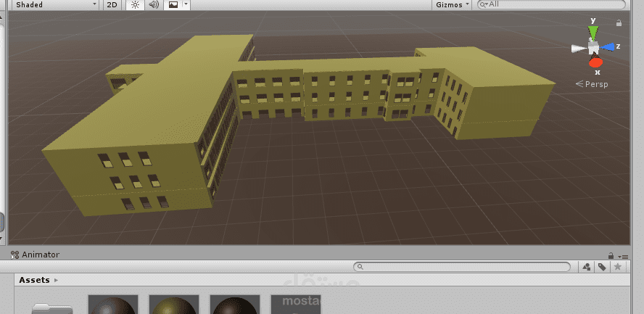Click the favorites star icon

click(x=617, y=267)
